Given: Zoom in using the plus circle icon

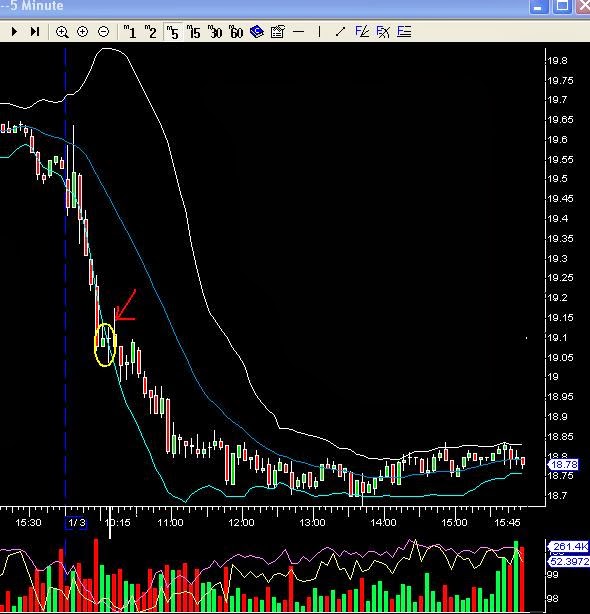Looking at the screenshot, I should (83, 32).
